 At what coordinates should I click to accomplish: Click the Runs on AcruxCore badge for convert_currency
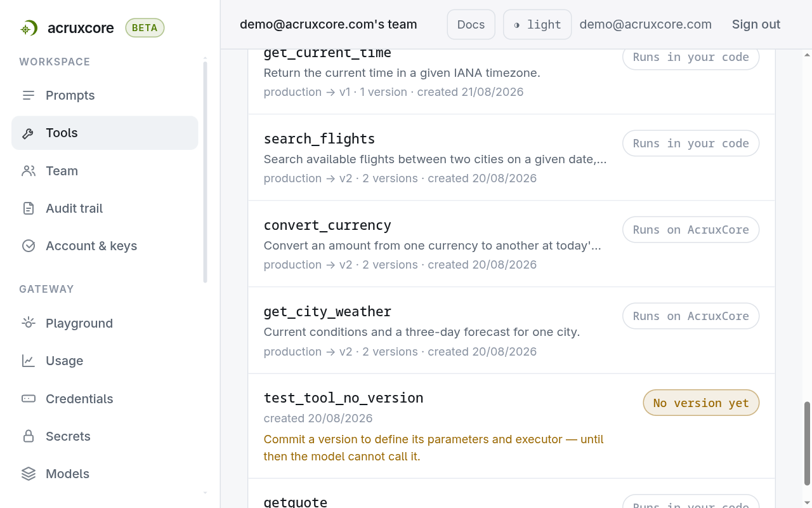691,230
